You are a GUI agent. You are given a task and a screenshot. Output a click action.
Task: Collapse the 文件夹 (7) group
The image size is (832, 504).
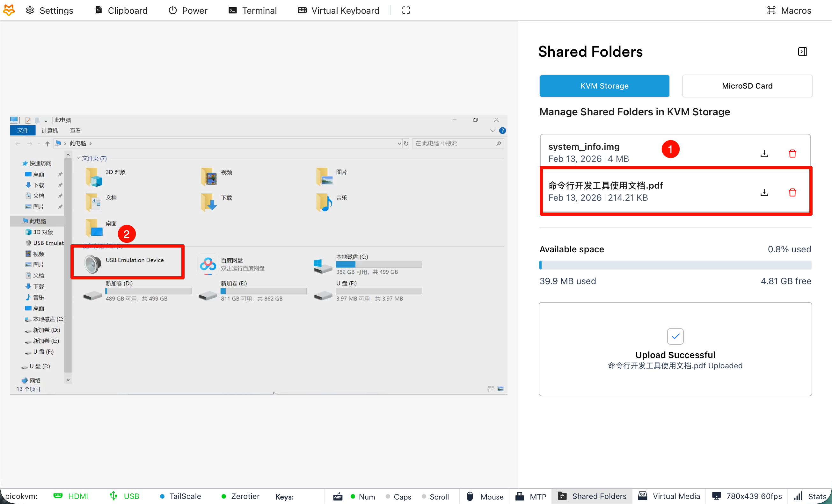[x=78, y=158]
